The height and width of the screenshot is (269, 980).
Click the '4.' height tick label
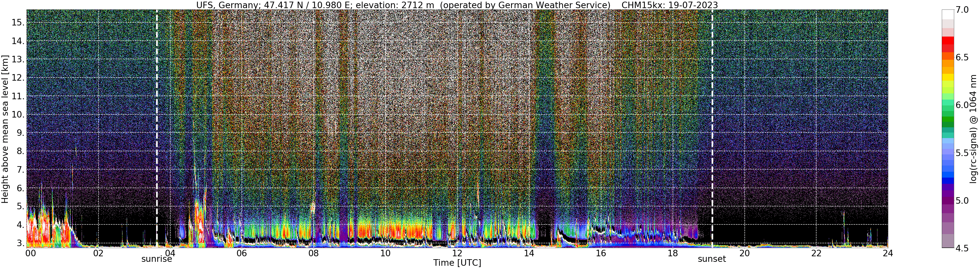coord(21,225)
